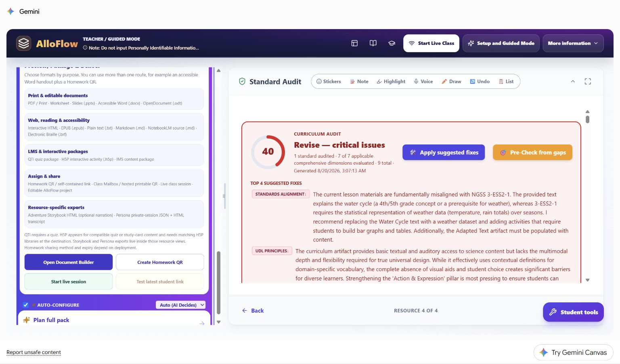Start live session in left panel
The image size is (620, 364).
(x=69, y=282)
